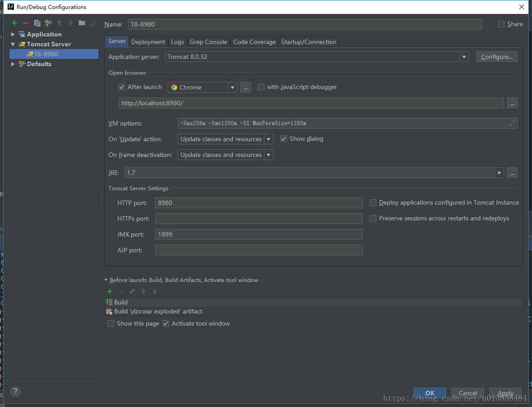Image resolution: width=532 pixels, height=407 pixels.
Task: Open the Chrome browser dropdown
Action: coord(232,88)
